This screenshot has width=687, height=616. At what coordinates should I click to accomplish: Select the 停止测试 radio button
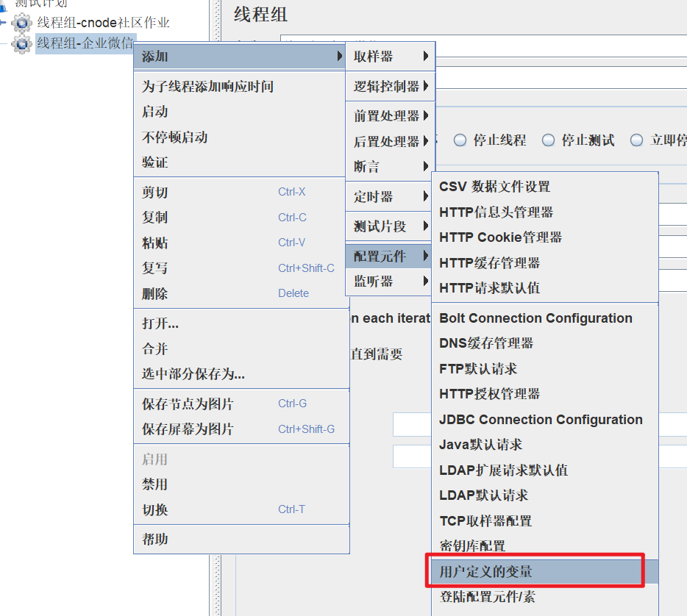(x=548, y=140)
